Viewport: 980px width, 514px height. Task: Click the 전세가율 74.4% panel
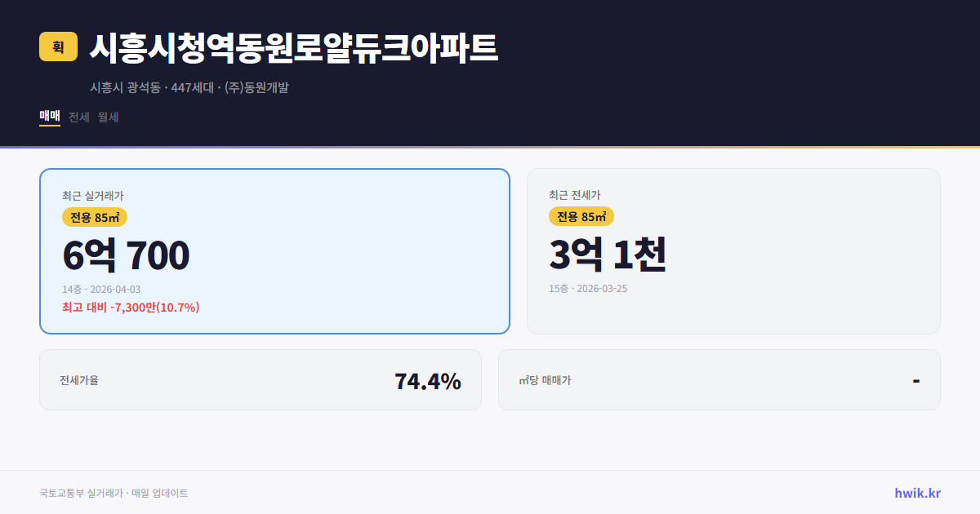pyautogui.click(x=261, y=379)
